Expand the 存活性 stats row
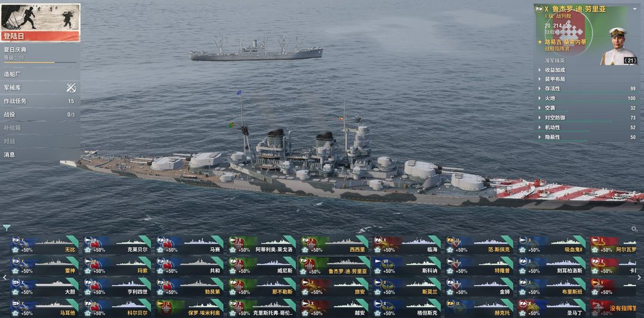The height and width of the screenshot is (318, 644). tap(587, 88)
